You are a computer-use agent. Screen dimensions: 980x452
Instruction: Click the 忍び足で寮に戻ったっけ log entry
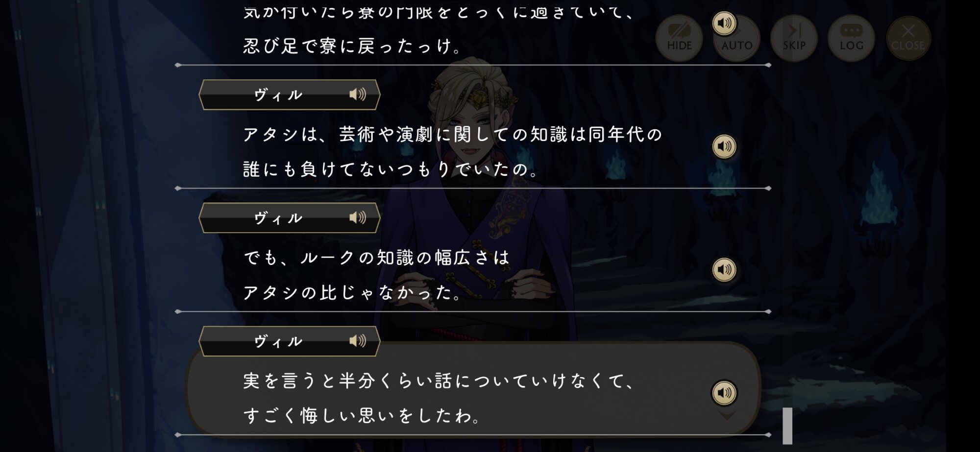352,46
